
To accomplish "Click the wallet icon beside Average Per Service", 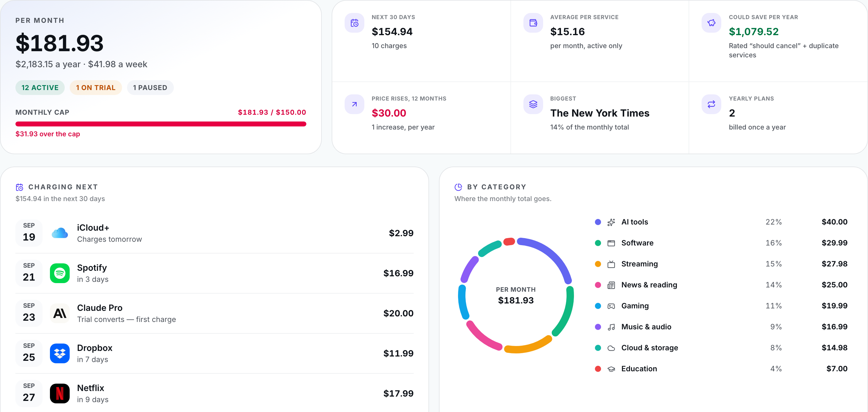I will point(533,23).
